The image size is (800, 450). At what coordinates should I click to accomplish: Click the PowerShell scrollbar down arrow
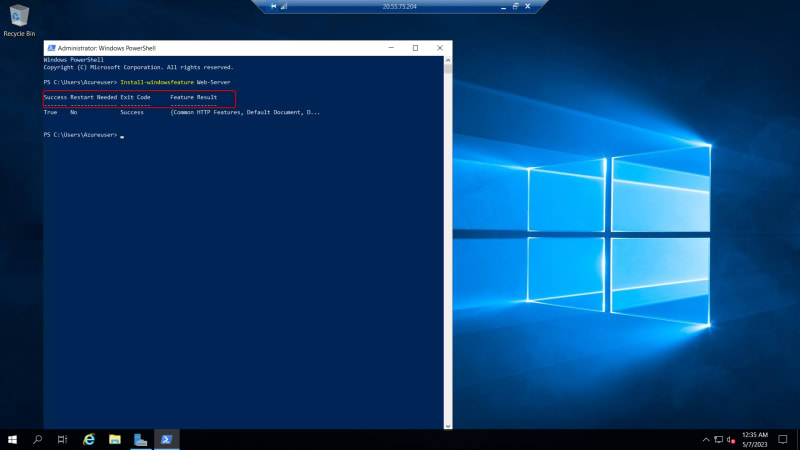(x=448, y=426)
